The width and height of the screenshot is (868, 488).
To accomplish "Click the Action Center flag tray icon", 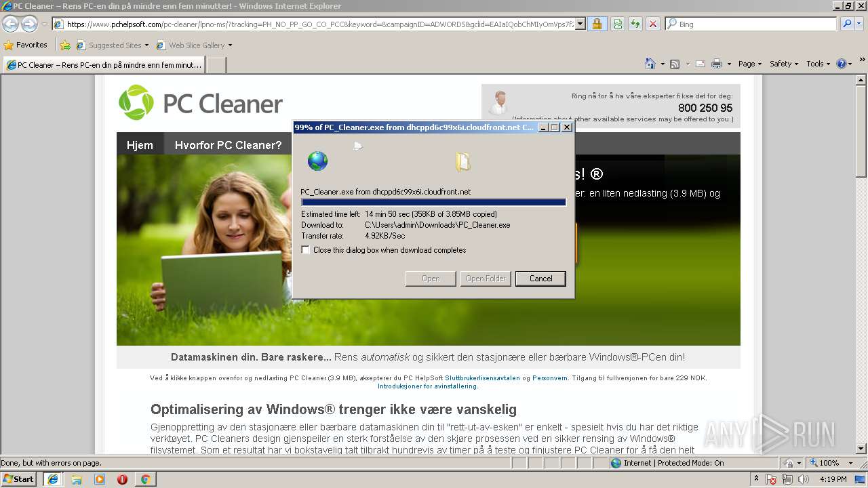I will click(x=771, y=480).
